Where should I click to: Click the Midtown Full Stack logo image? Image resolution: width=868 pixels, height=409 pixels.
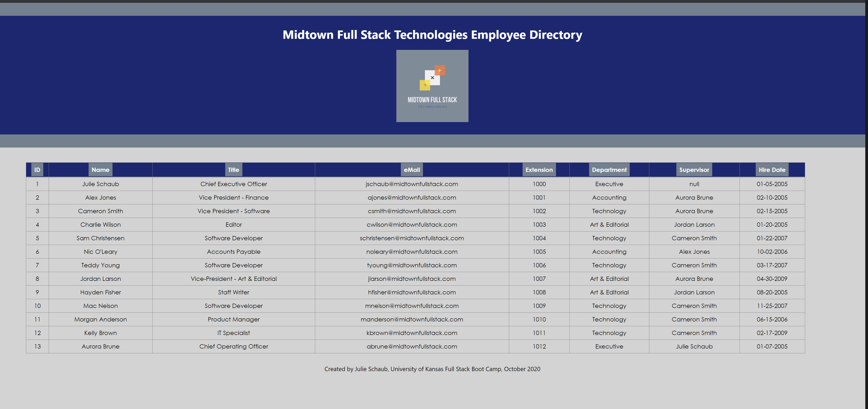[x=432, y=86]
